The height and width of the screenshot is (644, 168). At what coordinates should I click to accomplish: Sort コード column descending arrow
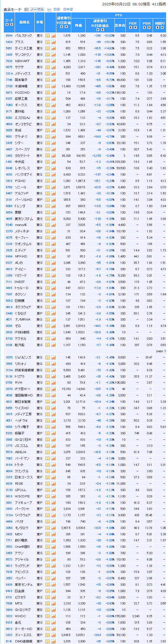pos(11,25)
